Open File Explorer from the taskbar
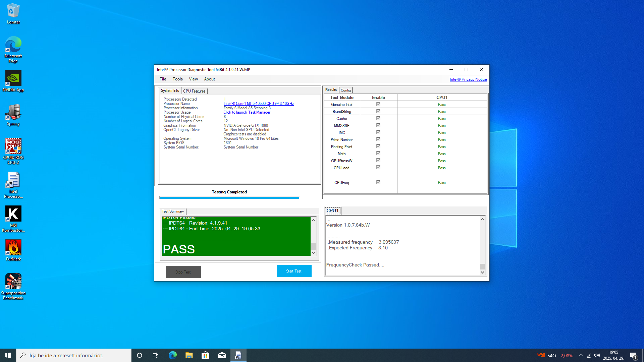Screen dimensions: 644x362 tap(189, 355)
